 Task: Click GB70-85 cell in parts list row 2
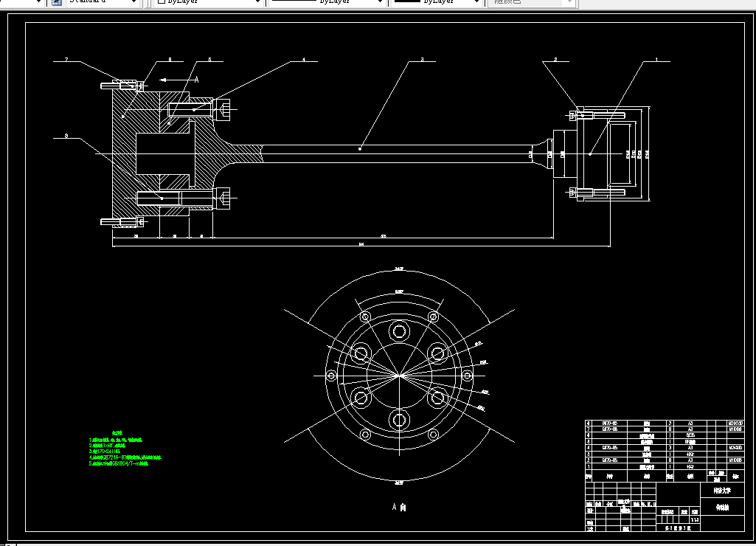(x=610, y=460)
